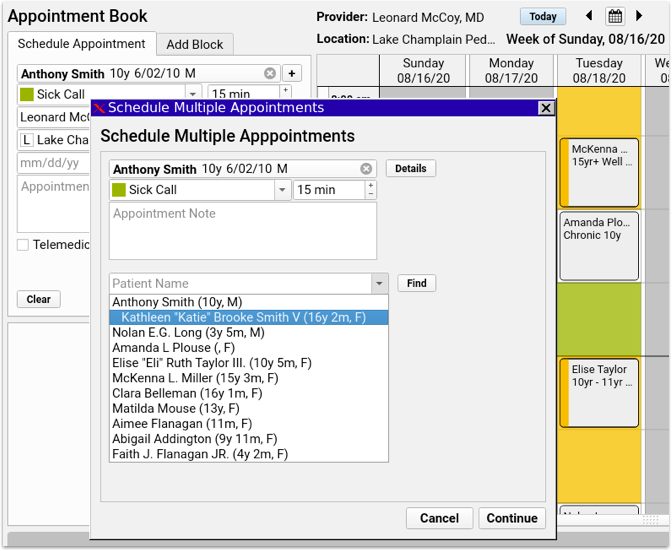Go to next week arrow

click(x=639, y=16)
